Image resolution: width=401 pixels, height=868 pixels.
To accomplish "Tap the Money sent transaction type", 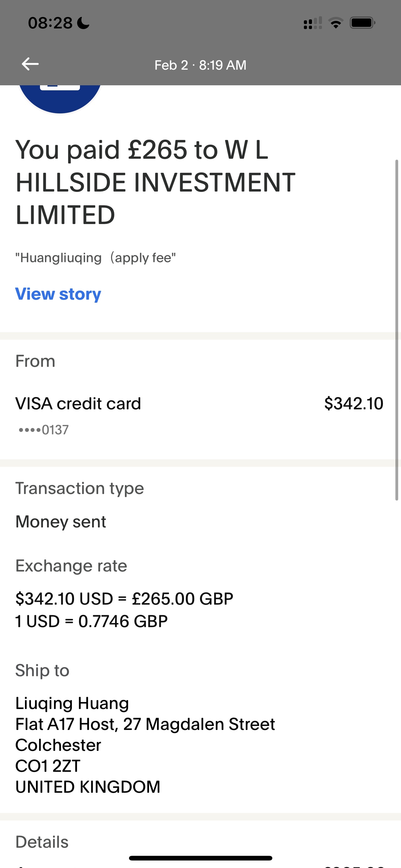I will (61, 521).
